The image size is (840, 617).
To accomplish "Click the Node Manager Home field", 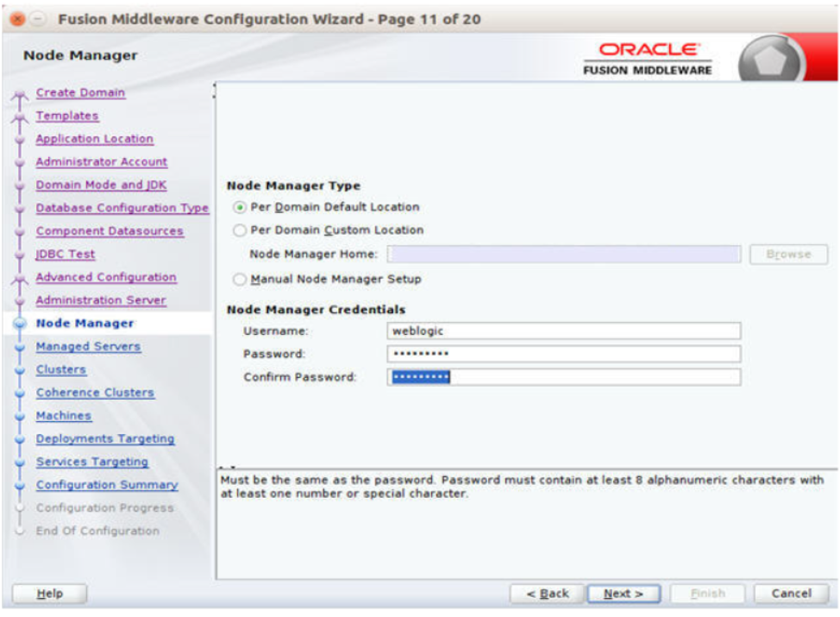I will coord(563,254).
